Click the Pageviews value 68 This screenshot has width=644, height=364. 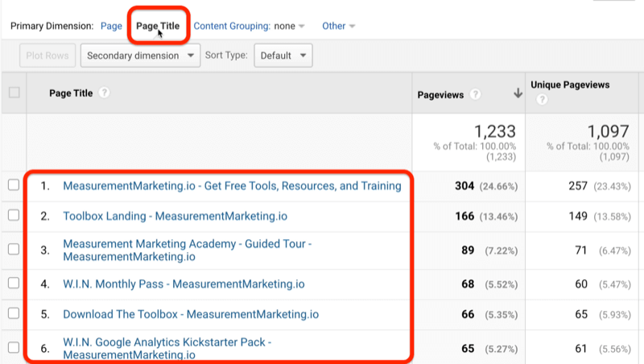tap(468, 284)
